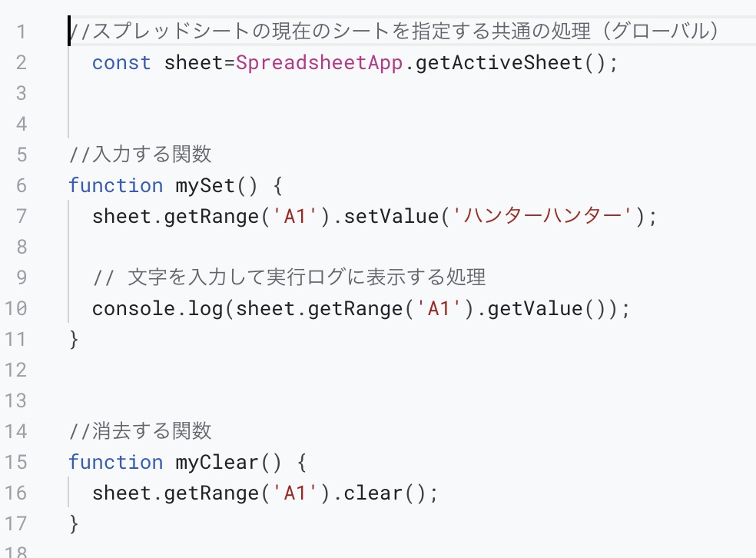Click the closing brace on line 11
The width and height of the screenshot is (756, 558).
point(73,339)
